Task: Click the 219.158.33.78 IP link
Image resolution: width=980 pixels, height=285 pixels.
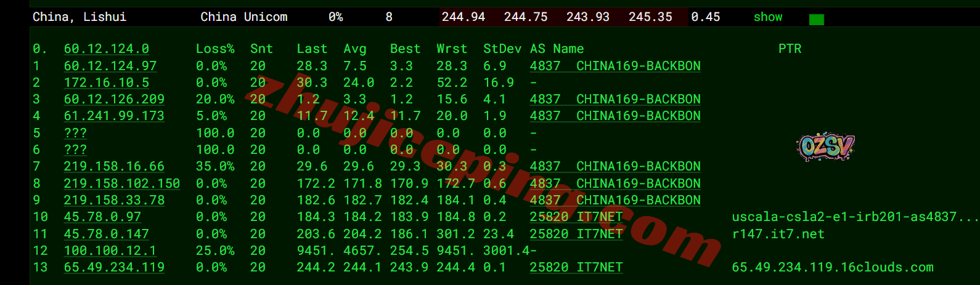Action: point(114,200)
